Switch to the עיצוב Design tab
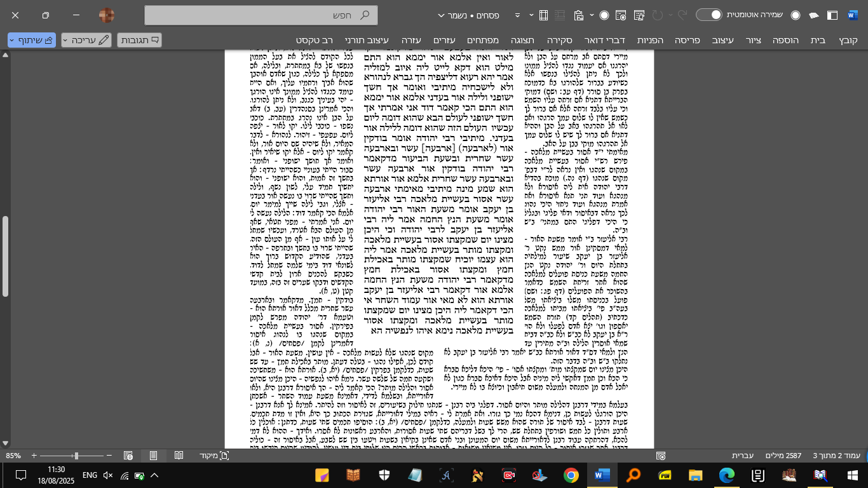The height and width of the screenshot is (488, 868). click(722, 40)
